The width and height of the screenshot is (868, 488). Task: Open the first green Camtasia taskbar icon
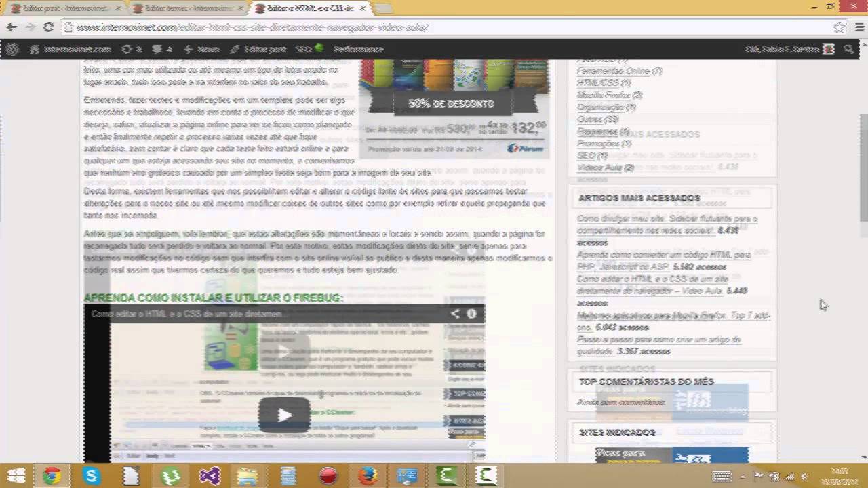(446, 476)
